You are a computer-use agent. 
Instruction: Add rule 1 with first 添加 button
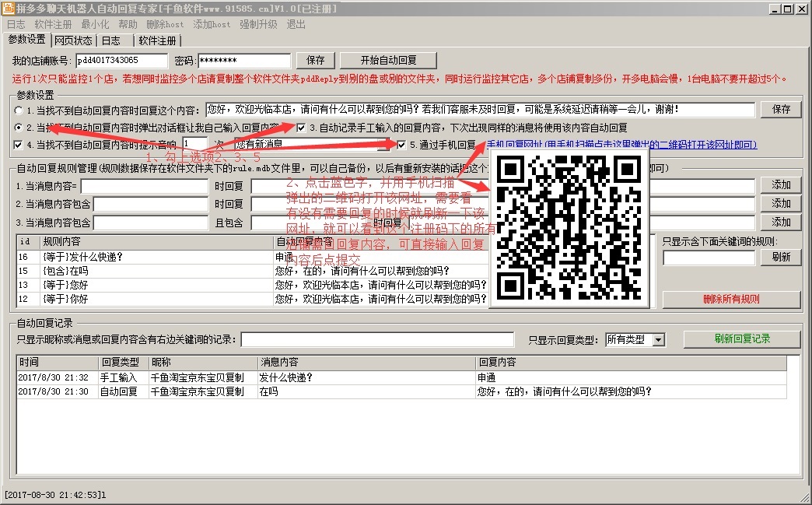click(x=781, y=185)
